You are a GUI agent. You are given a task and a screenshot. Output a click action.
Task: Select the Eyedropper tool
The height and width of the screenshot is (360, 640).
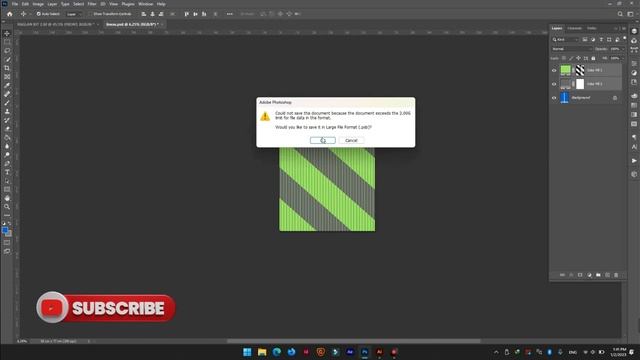click(7, 85)
